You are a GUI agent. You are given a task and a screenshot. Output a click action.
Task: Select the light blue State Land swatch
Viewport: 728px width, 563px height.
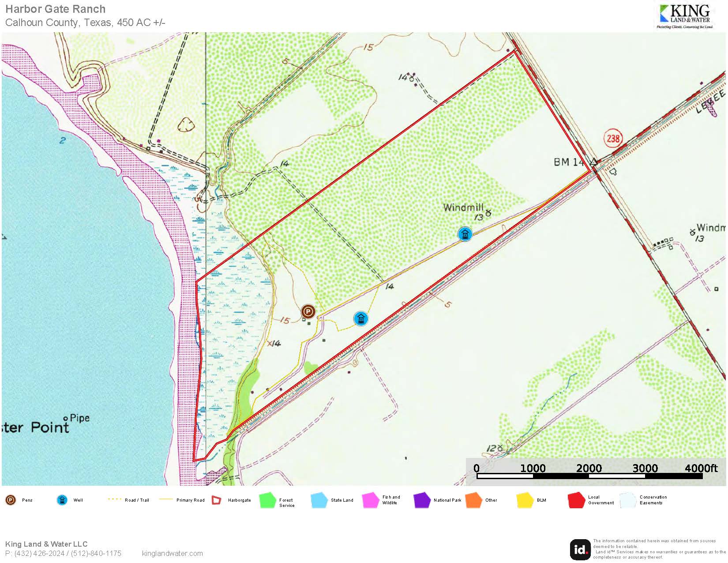(x=319, y=500)
